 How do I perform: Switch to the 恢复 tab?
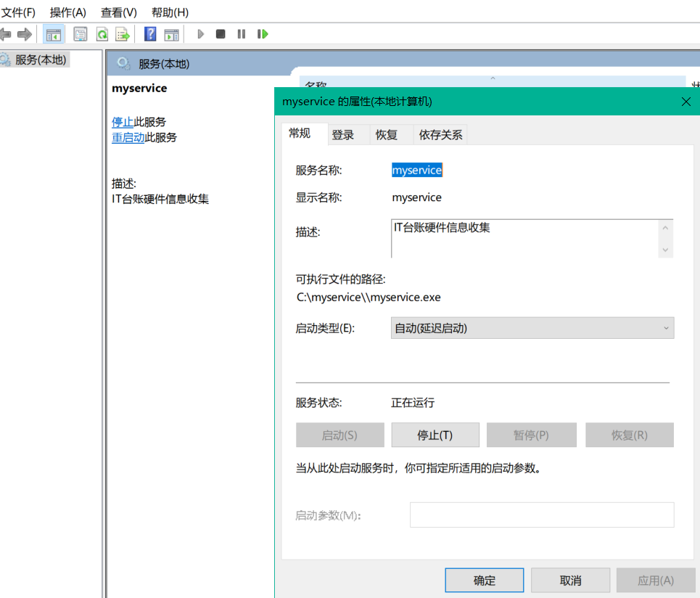tap(387, 134)
